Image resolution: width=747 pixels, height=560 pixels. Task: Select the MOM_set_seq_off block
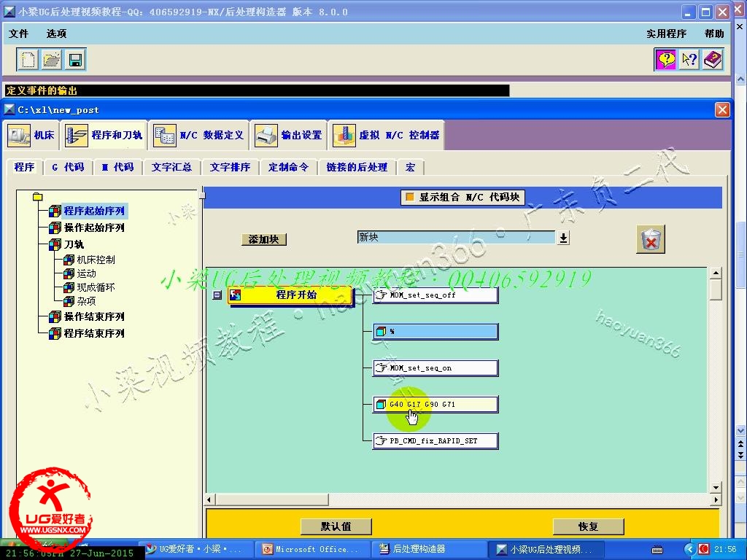435,295
